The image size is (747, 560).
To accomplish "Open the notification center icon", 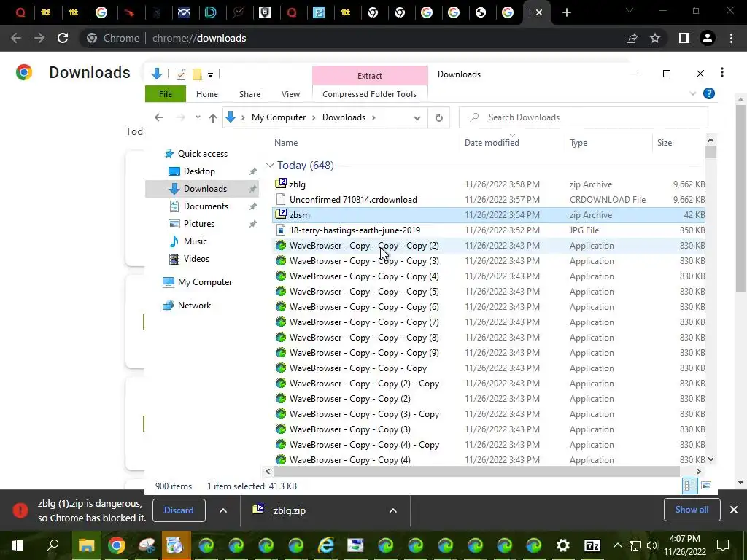I will (723, 545).
